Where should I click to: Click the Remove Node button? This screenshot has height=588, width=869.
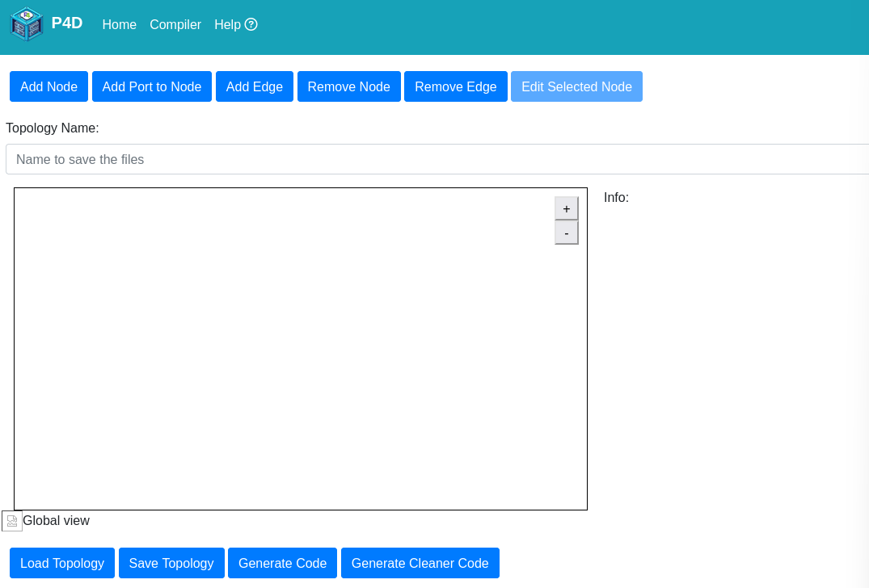[348, 86]
